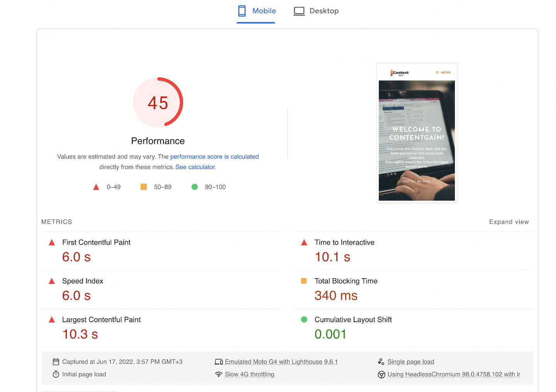Click Single page load info
Viewport: 556px width, 392px height.
[x=410, y=362]
